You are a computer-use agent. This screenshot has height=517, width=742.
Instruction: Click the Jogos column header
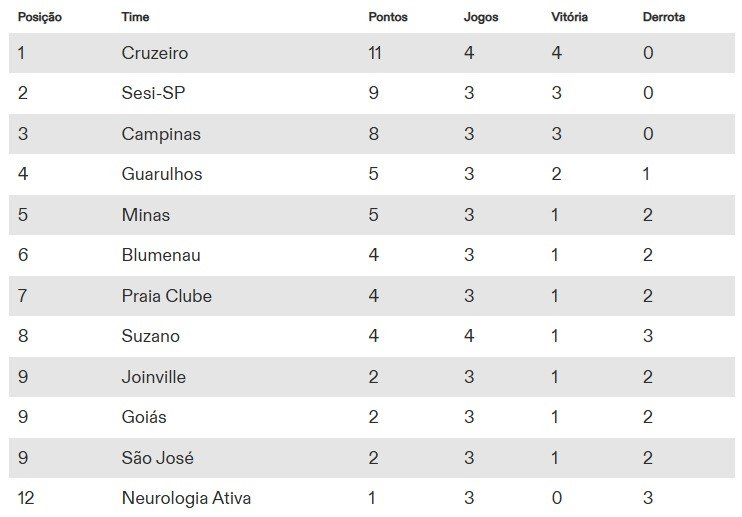[481, 18]
